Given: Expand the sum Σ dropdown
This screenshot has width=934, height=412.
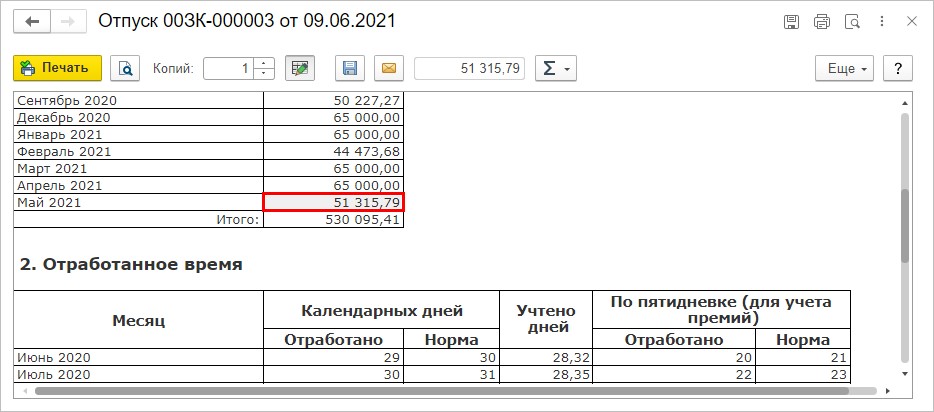Looking at the screenshot, I should click(556, 68).
